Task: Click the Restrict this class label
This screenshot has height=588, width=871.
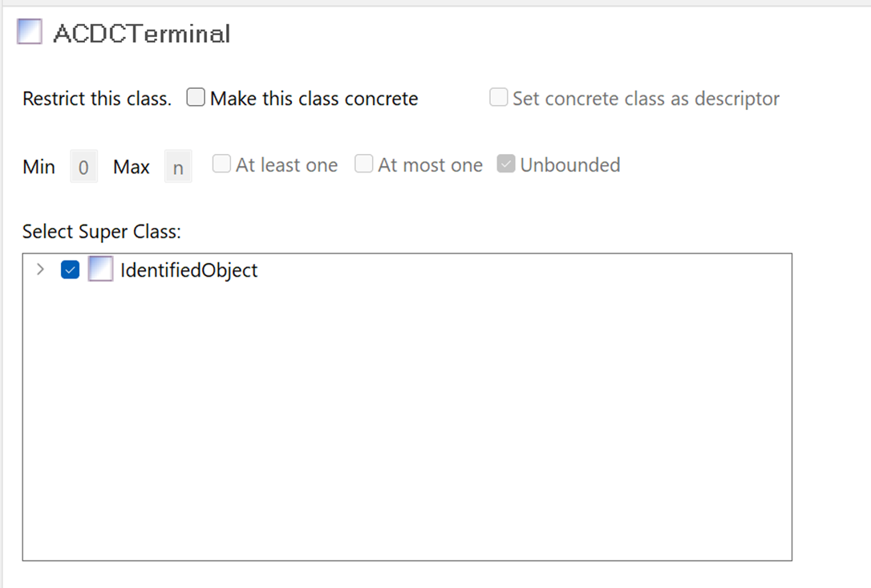Action: point(97,99)
